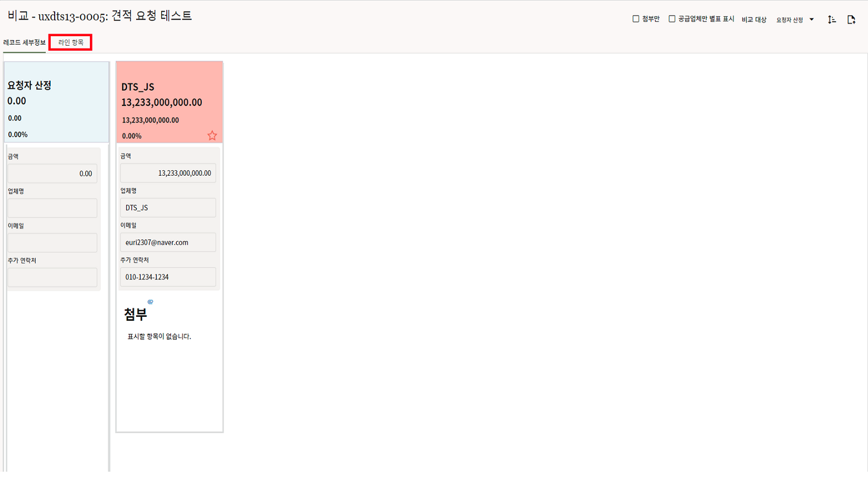The height and width of the screenshot is (488, 868).
Task: Click the star icon on DTS_JS card
Action: 212,136
